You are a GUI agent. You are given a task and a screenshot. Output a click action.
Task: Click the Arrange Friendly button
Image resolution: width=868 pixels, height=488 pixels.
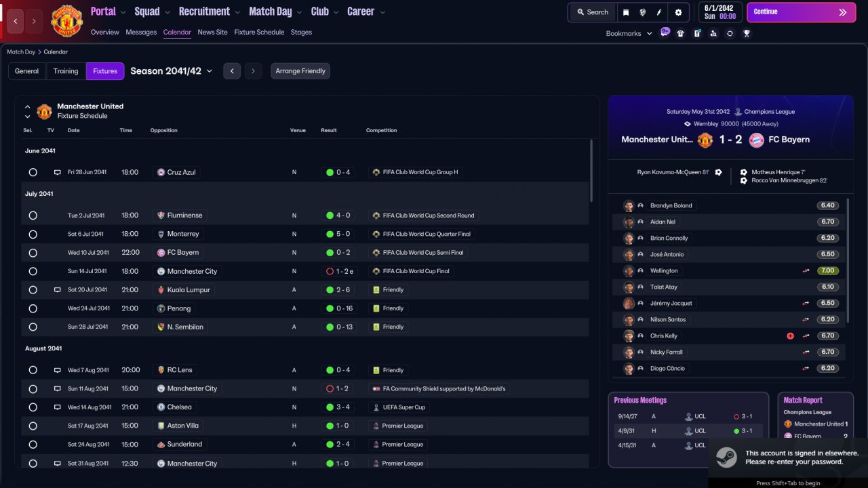point(300,71)
